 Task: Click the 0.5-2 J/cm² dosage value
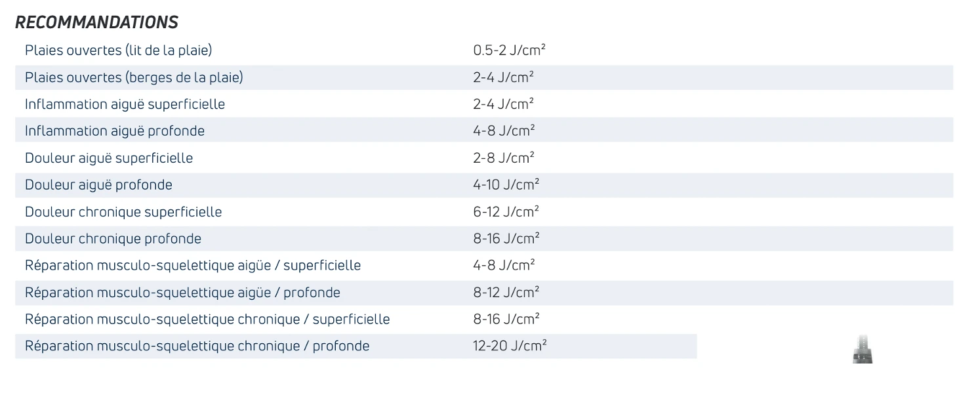coord(510,51)
